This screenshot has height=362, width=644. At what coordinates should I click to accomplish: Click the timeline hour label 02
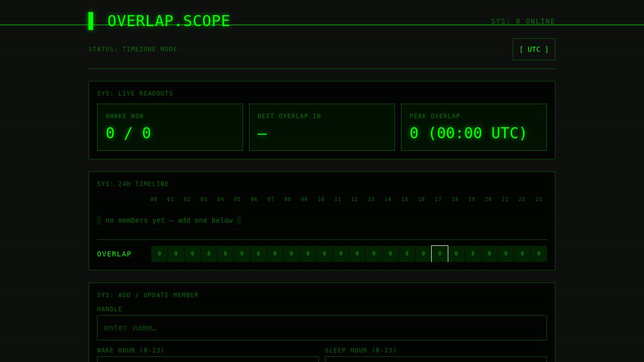[187, 200]
